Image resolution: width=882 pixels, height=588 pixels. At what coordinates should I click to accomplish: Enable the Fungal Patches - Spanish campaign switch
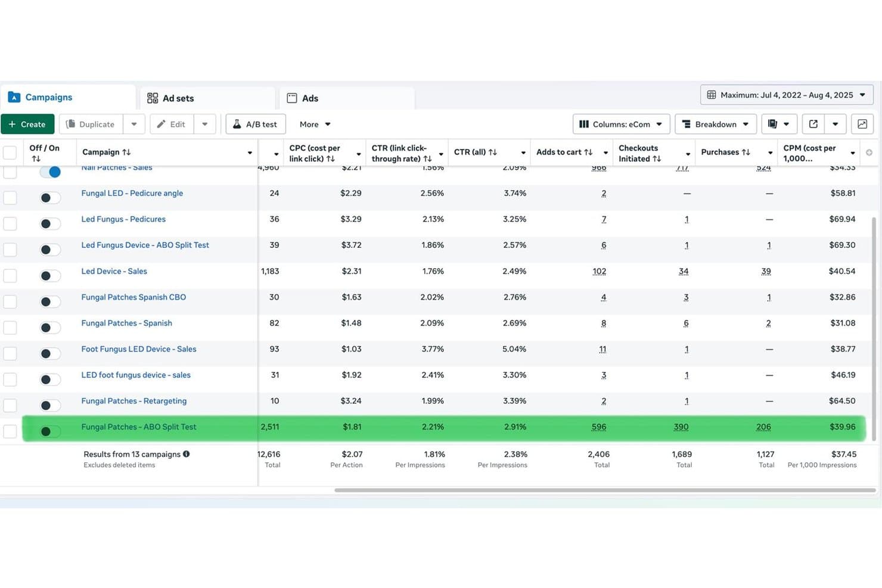(50, 328)
